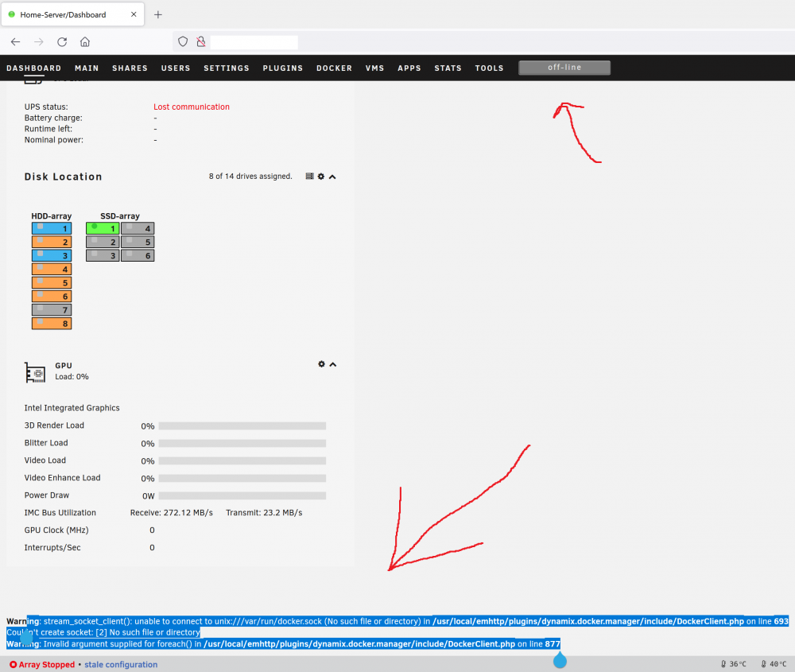Viewport: 795px width, 672px height.
Task: Select HDD-array drive slot 7
Action: point(52,310)
